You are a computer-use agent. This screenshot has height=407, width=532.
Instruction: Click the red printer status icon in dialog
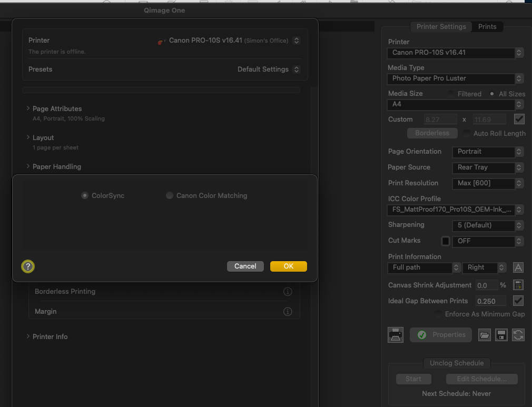[x=161, y=41]
